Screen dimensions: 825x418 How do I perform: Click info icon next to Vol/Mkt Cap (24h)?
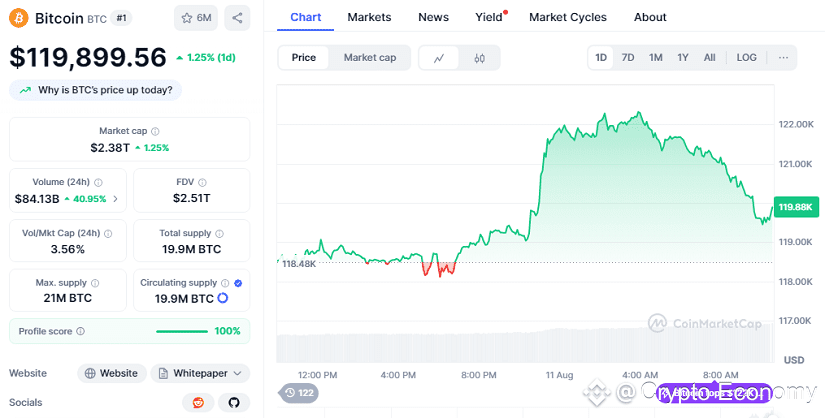tap(108, 233)
